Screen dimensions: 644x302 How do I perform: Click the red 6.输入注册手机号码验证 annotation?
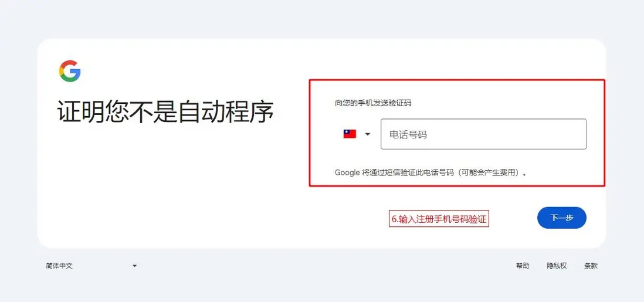439,219
